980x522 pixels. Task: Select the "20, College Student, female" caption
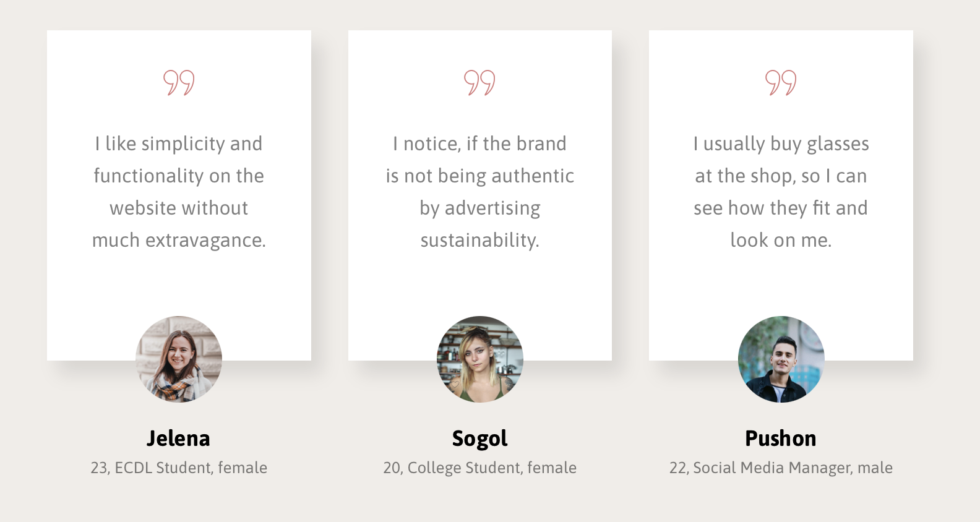(479, 468)
